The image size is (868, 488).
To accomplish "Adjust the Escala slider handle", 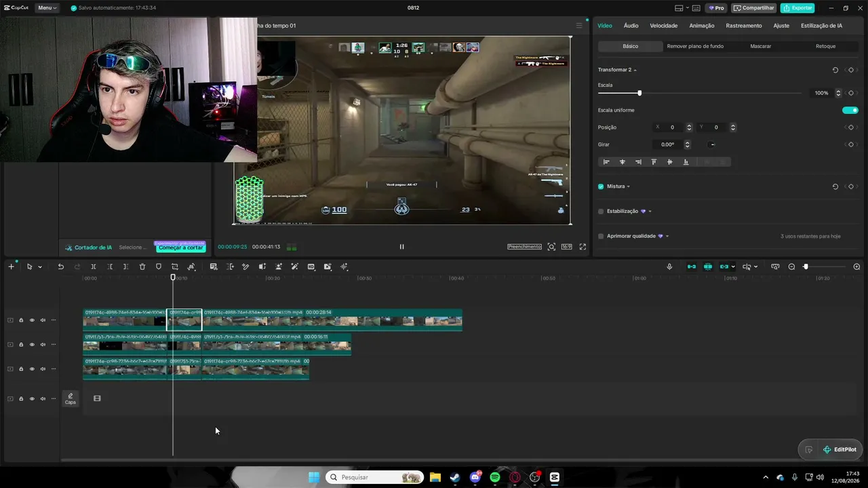I will pos(639,93).
